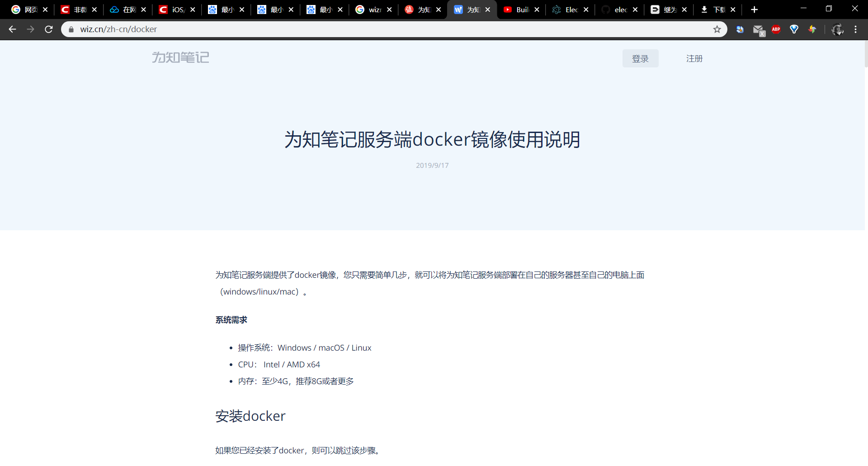Click the date text 2019/9/17

coord(432,166)
